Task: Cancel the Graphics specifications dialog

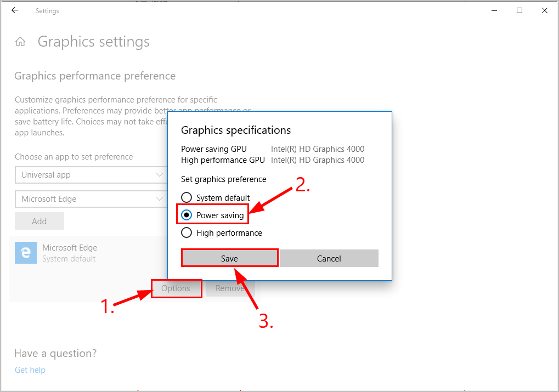Action: (329, 258)
